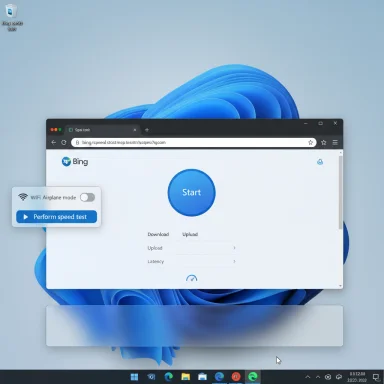This screenshot has width=384, height=384.
Task: Start the Bing speed test
Action: 191,193
